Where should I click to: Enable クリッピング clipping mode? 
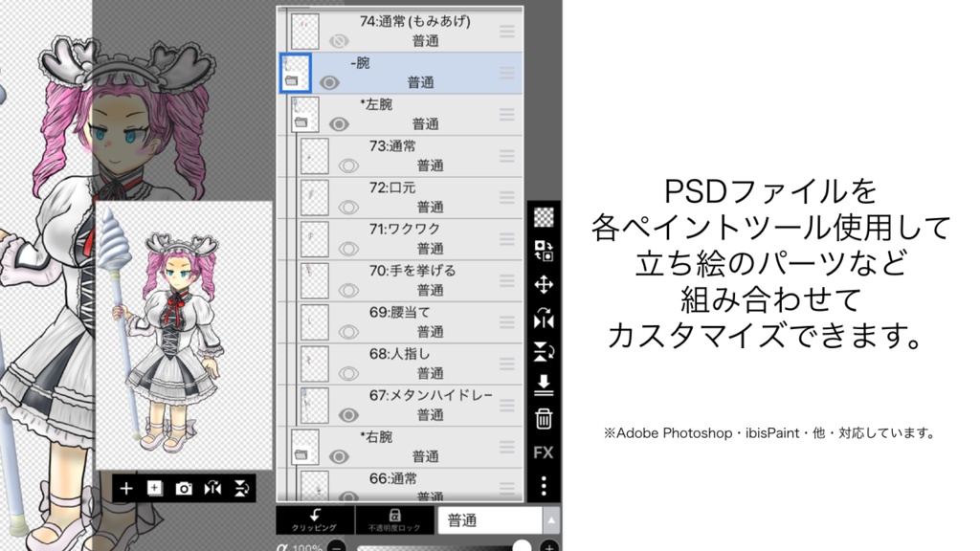click(314, 519)
